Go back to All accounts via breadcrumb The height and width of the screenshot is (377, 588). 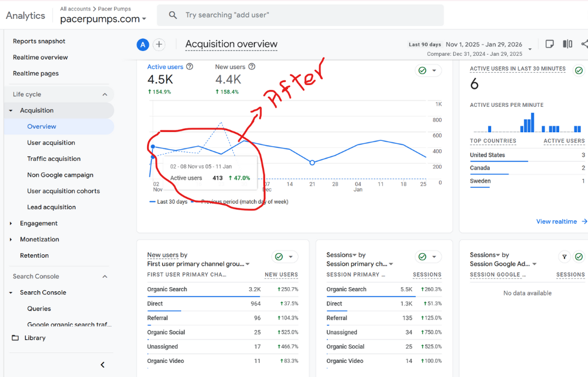point(75,9)
